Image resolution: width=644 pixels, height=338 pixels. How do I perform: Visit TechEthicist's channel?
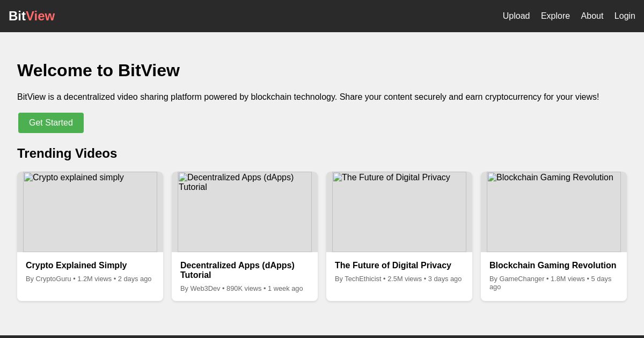point(363,278)
